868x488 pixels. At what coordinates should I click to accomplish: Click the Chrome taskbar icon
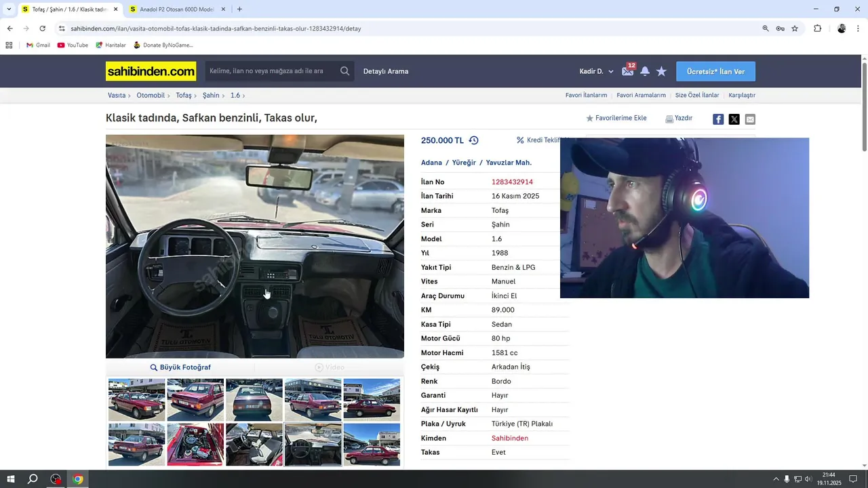click(x=78, y=479)
